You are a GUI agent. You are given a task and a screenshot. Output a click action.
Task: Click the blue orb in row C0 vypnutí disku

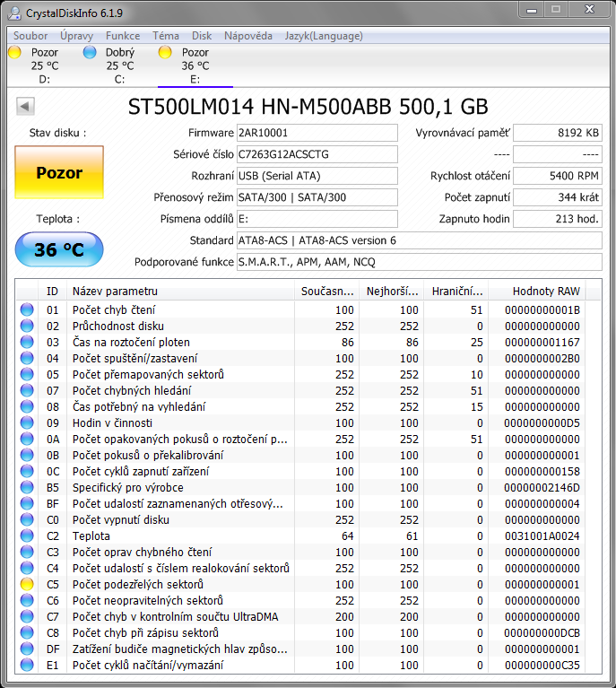pyautogui.click(x=27, y=519)
